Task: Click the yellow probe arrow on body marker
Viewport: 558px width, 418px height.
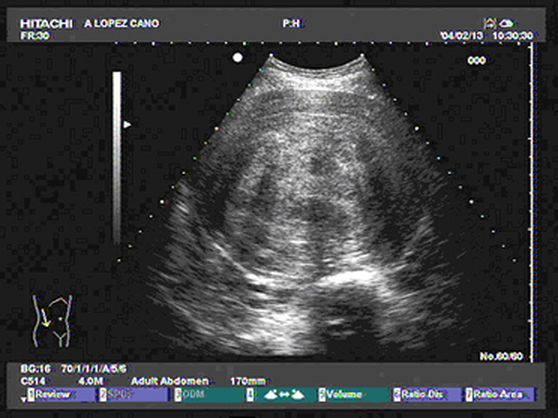Action: (x=45, y=318)
